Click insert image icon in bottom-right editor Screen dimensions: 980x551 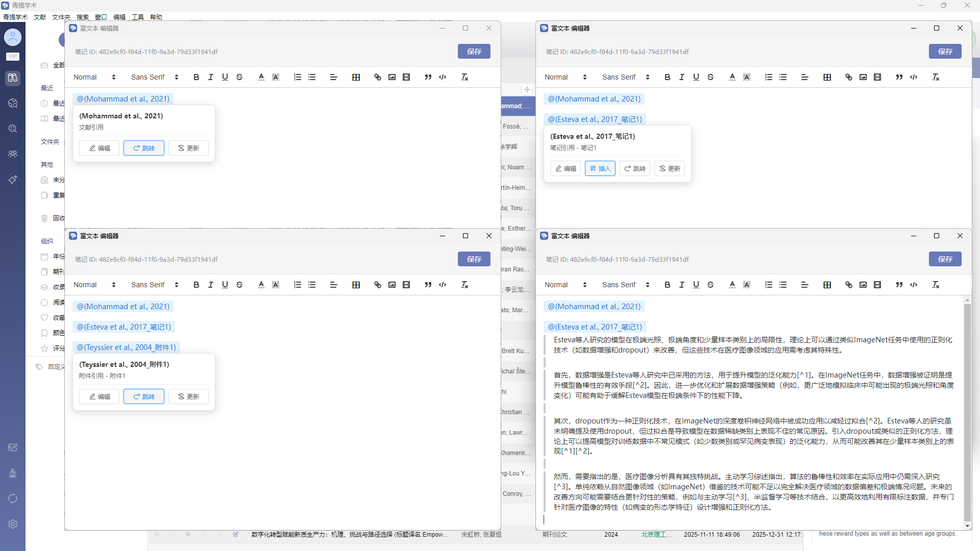pos(863,285)
